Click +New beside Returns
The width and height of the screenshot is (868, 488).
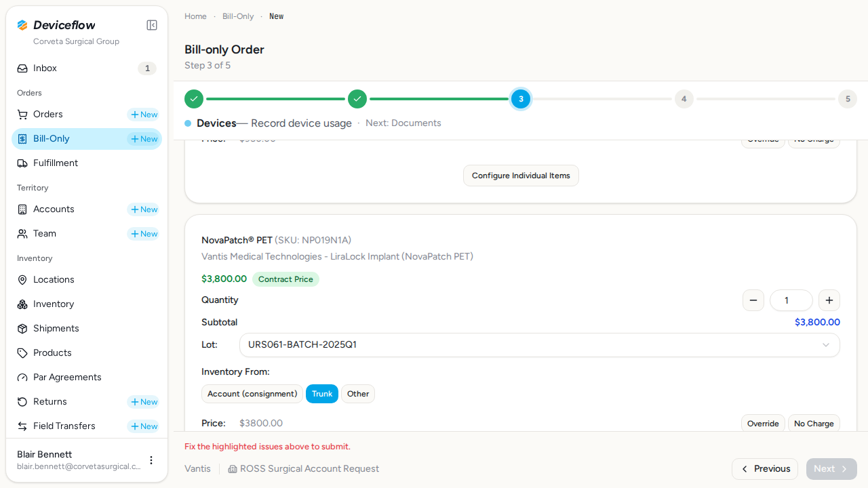[144, 402]
